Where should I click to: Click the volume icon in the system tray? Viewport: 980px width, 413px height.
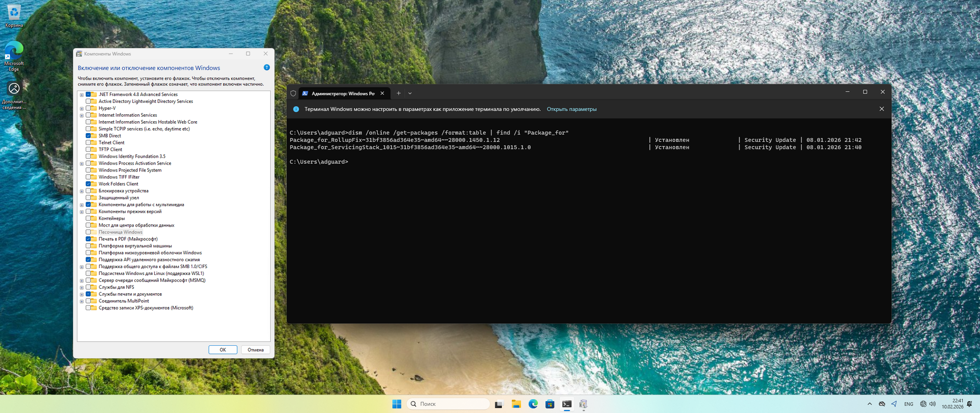pos(932,404)
